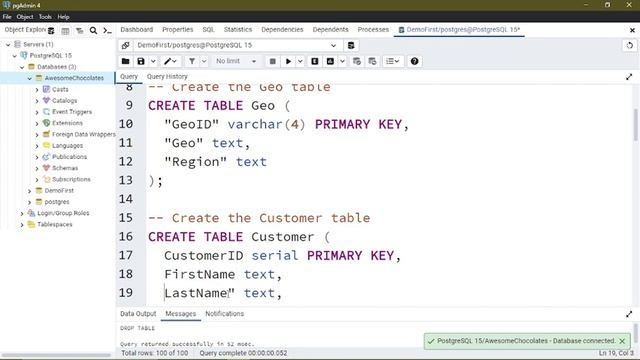Dismiss the Database connected notification
Screen dimensions: 640x360
click(622, 341)
